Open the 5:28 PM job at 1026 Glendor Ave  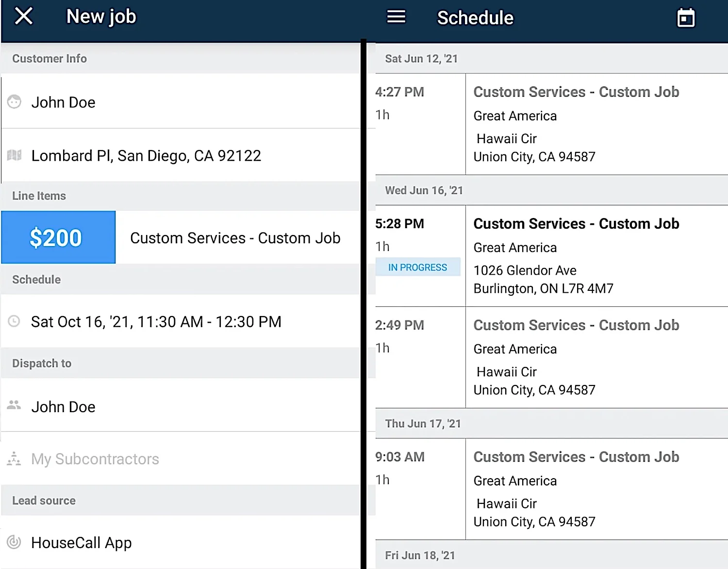551,256
